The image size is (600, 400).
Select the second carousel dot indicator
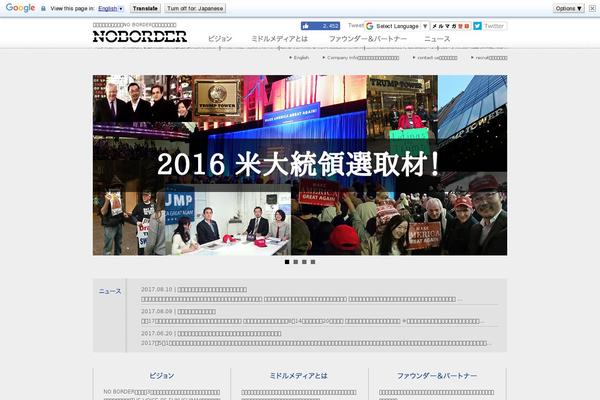(295, 262)
